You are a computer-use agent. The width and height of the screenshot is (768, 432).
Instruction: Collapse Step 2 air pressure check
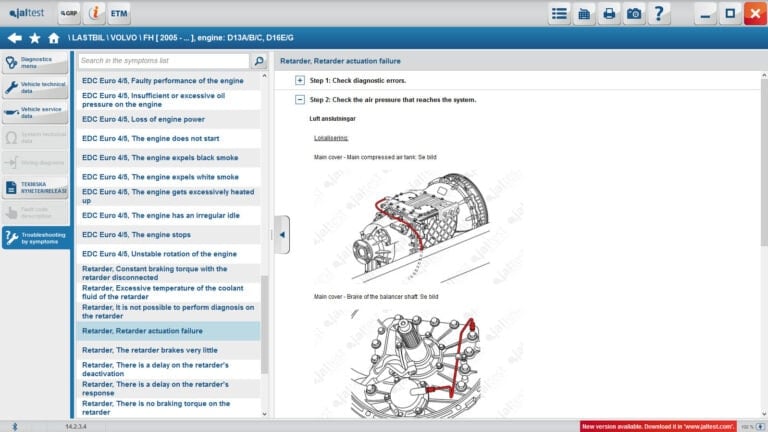(x=300, y=99)
